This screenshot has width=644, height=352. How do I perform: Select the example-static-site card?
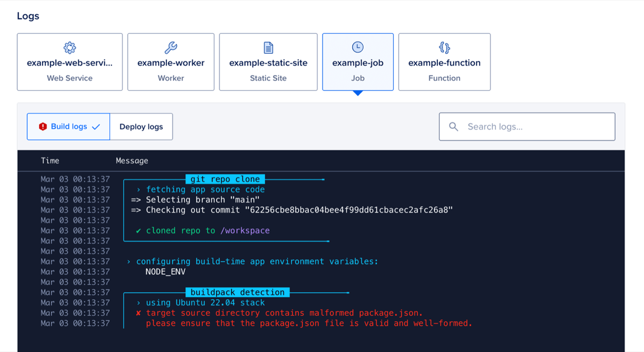pos(268,62)
